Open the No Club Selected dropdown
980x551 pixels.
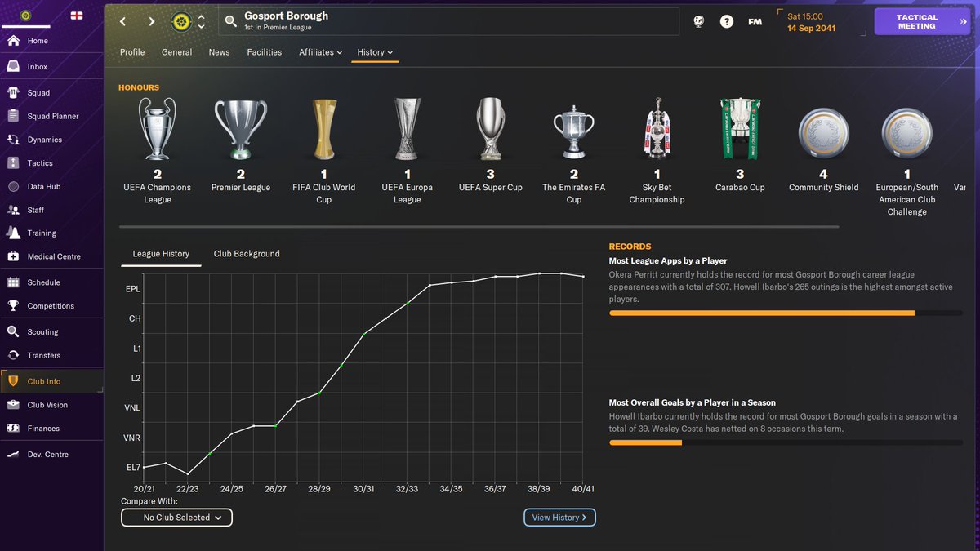tap(176, 518)
